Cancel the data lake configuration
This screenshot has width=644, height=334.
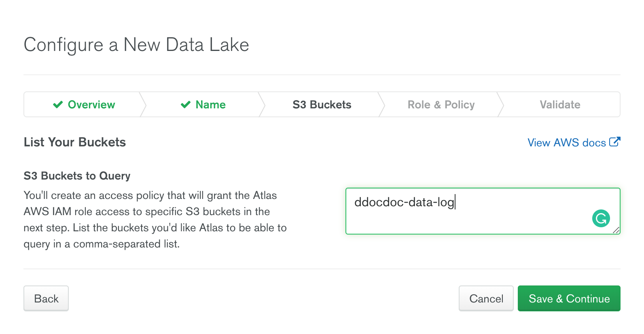click(486, 298)
